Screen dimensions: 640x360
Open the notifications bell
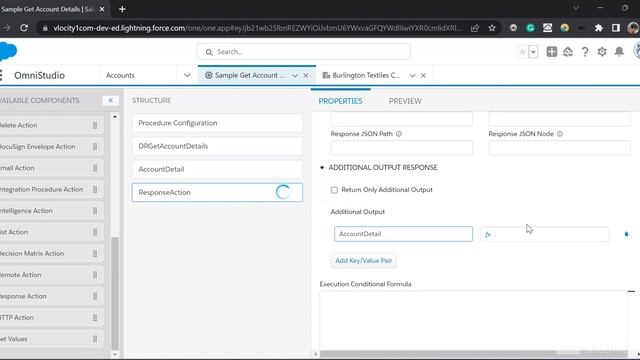[619, 52]
